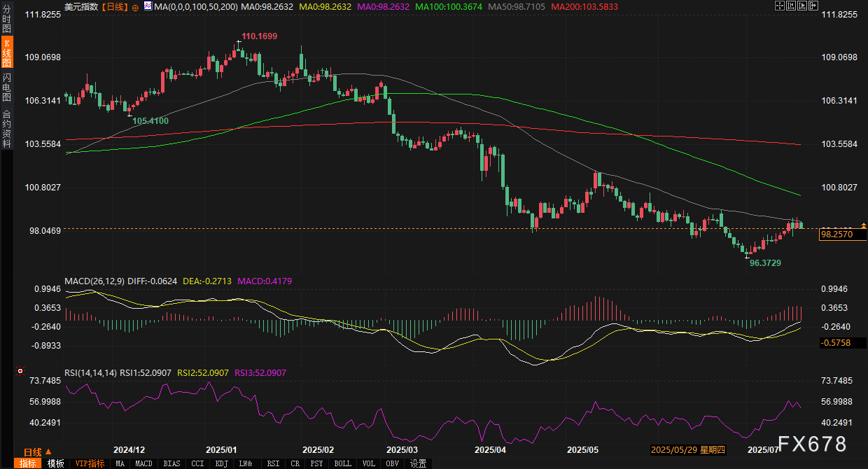Screen dimensions: 868x469
Task: Click the orange circle-plus icon beside 日线
Action: pyautogui.click(x=135, y=7)
